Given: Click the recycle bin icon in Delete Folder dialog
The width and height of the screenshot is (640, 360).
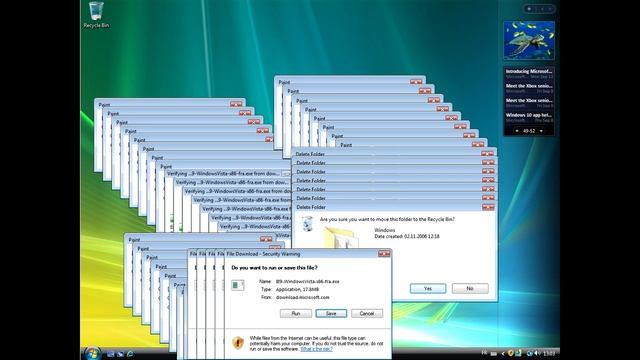Looking at the screenshot, I should (307, 224).
